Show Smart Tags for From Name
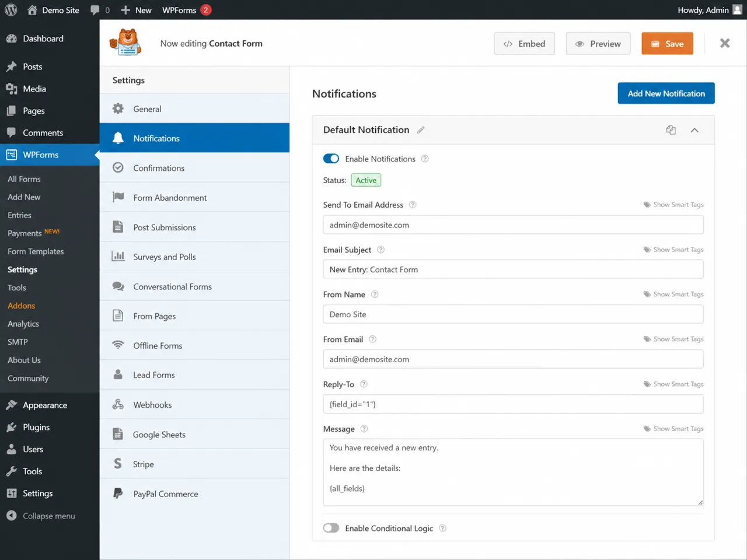The image size is (747, 560). (673, 295)
